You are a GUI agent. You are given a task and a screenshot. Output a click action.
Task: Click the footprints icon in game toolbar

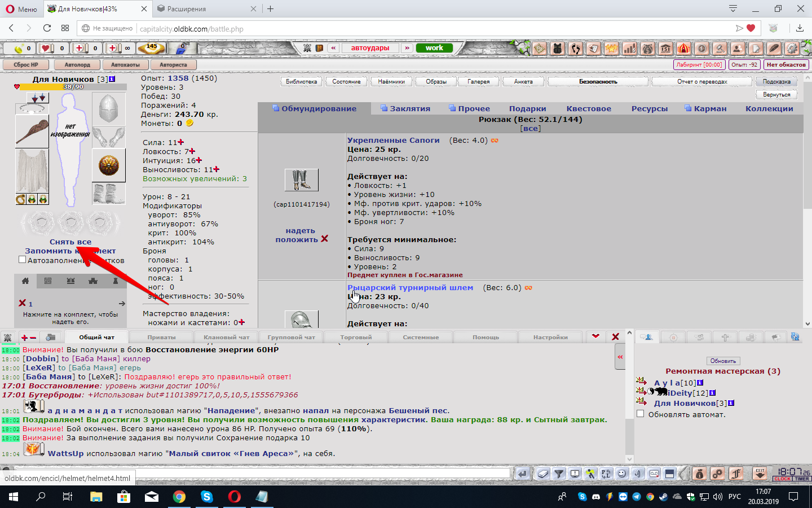pos(575,49)
